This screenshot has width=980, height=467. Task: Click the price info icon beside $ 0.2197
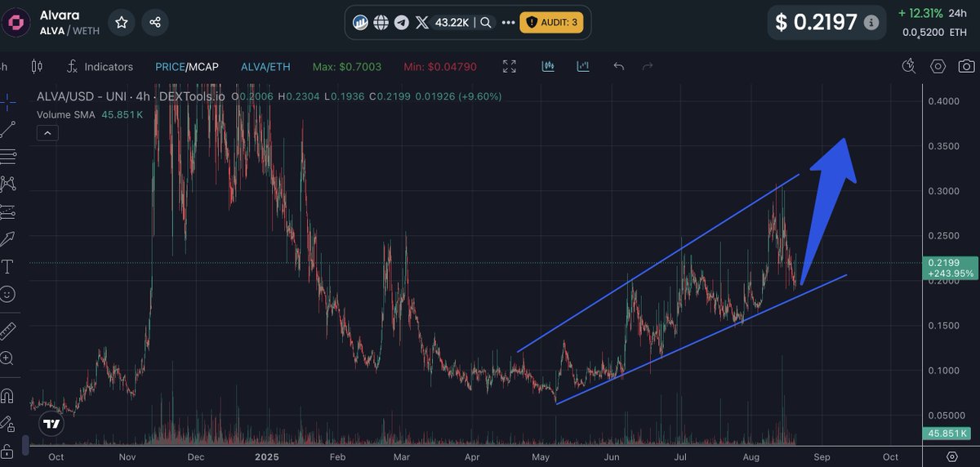pyautogui.click(x=873, y=23)
